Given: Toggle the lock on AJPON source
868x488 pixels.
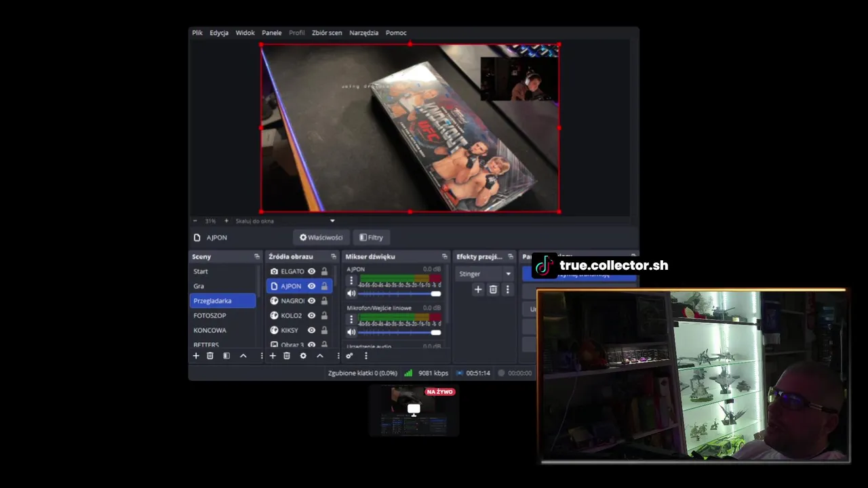Looking at the screenshot, I should tap(324, 286).
